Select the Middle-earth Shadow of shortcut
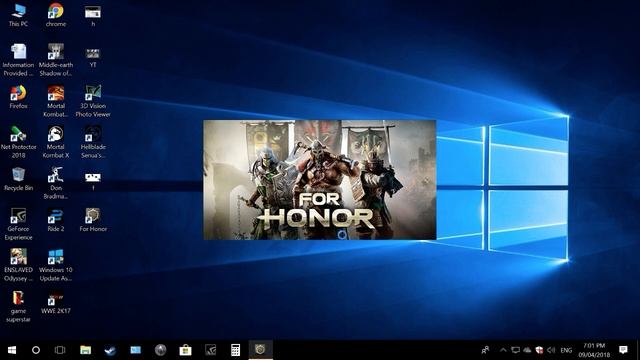 pyautogui.click(x=56, y=60)
